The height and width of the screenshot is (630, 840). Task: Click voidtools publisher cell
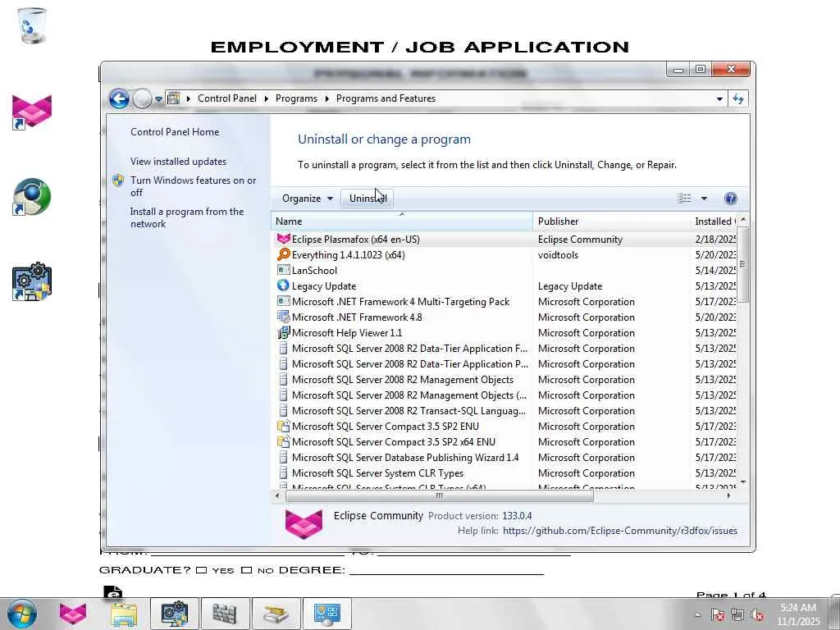[558, 255]
